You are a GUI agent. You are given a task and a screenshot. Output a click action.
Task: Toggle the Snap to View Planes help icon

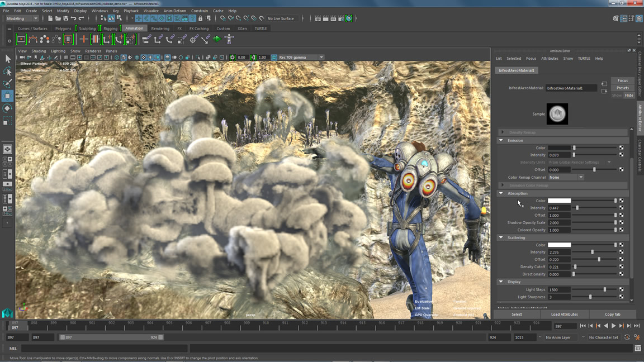click(193, 18)
